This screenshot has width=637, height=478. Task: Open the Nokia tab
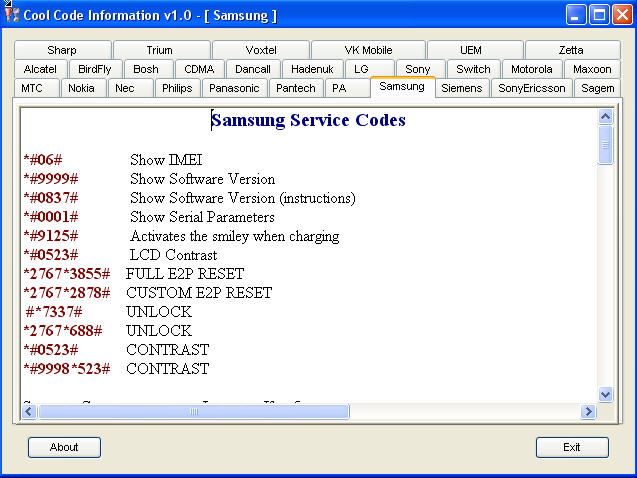click(x=84, y=88)
